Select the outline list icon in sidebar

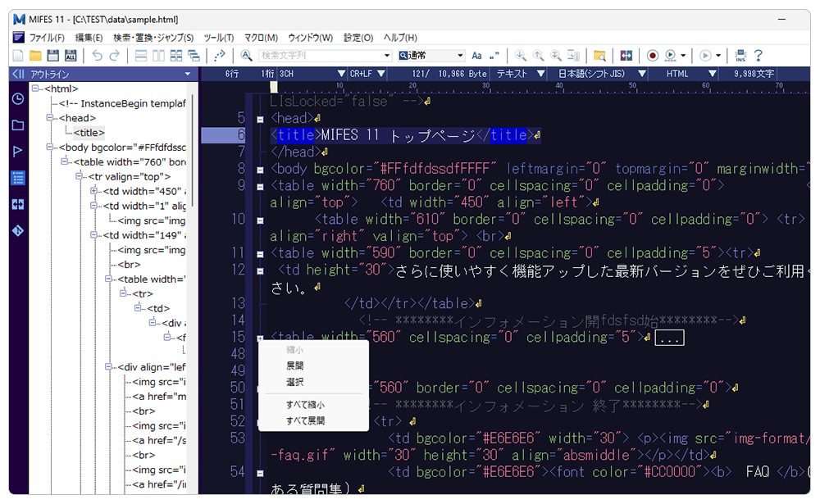[x=17, y=178]
